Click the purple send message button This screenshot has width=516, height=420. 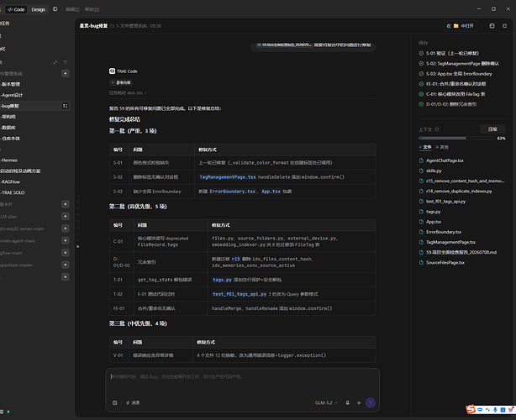click(x=371, y=402)
